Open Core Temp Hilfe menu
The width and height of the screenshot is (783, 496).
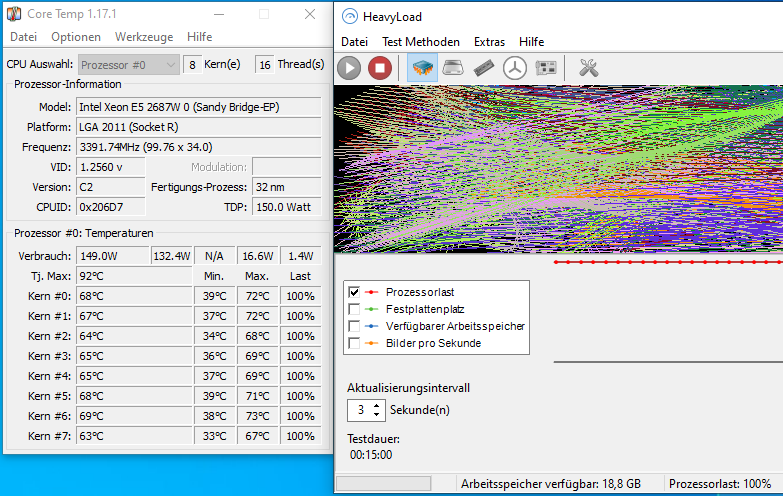[x=200, y=37]
